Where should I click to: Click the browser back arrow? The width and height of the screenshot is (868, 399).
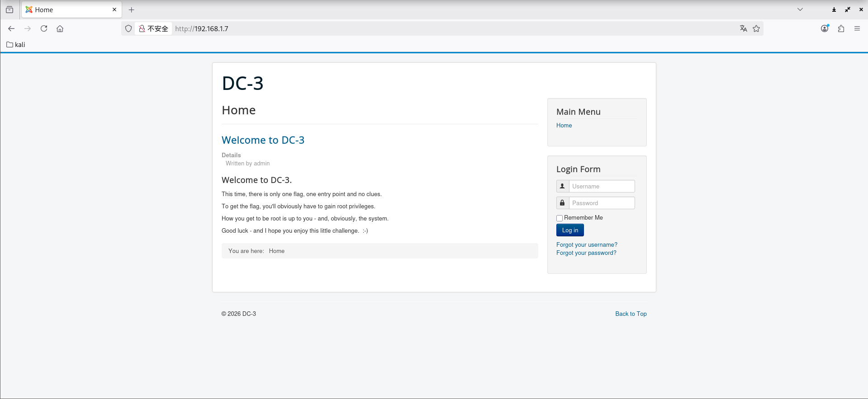coord(11,28)
